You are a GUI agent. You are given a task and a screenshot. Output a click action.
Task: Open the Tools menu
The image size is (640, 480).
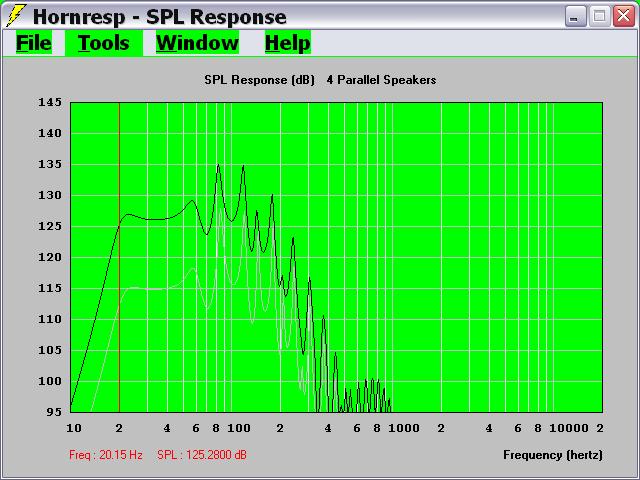point(104,43)
